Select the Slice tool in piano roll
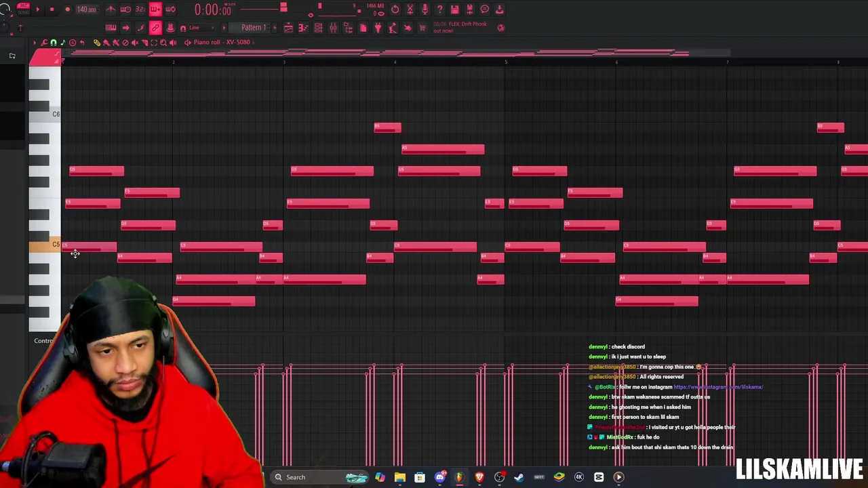 [x=144, y=42]
